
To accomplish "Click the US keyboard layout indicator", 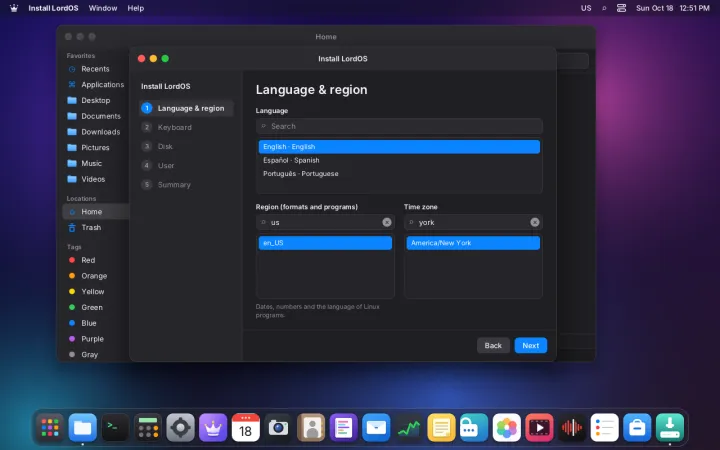I will (586, 8).
